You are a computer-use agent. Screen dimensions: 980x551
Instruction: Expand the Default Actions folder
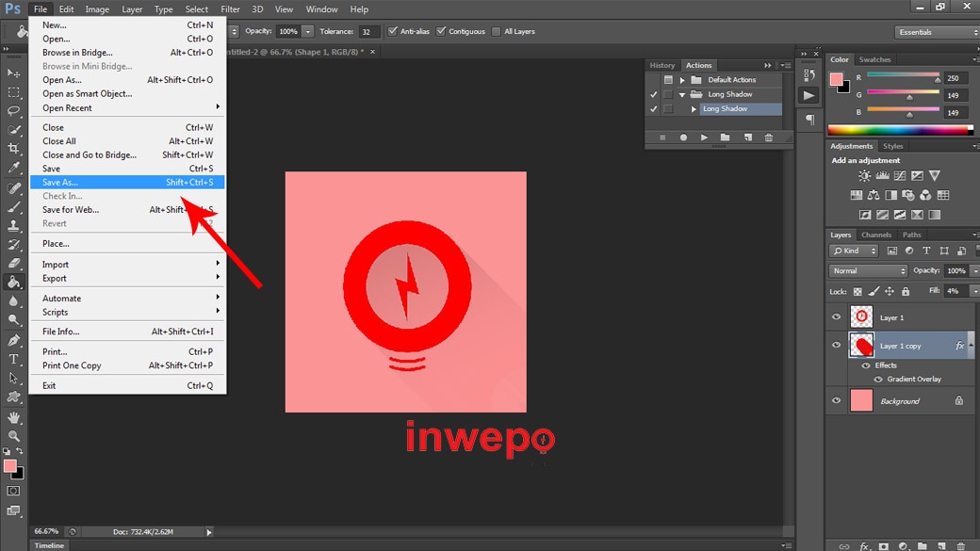[x=682, y=80]
